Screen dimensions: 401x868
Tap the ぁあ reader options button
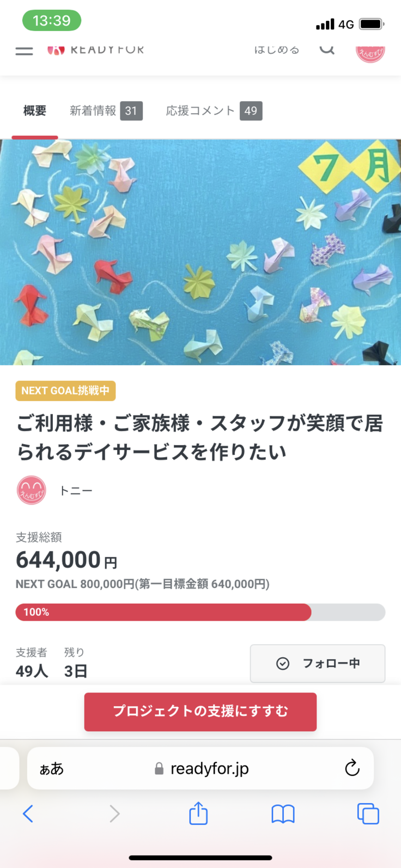click(52, 769)
